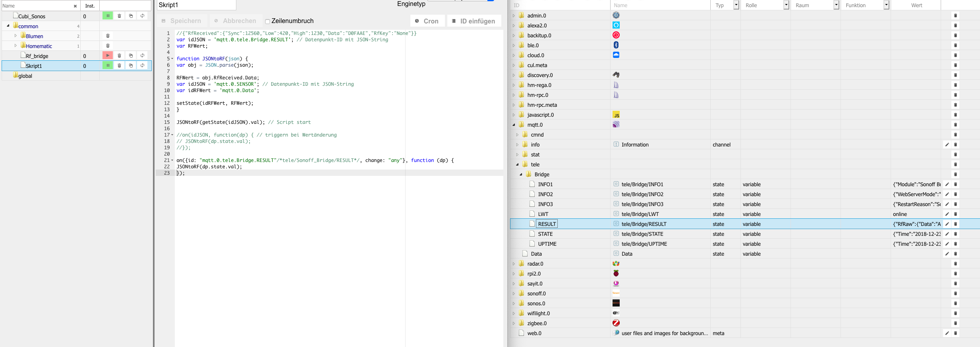
Task: Collapse the mqtt.0 tree node
Action: click(x=514, y=125)
